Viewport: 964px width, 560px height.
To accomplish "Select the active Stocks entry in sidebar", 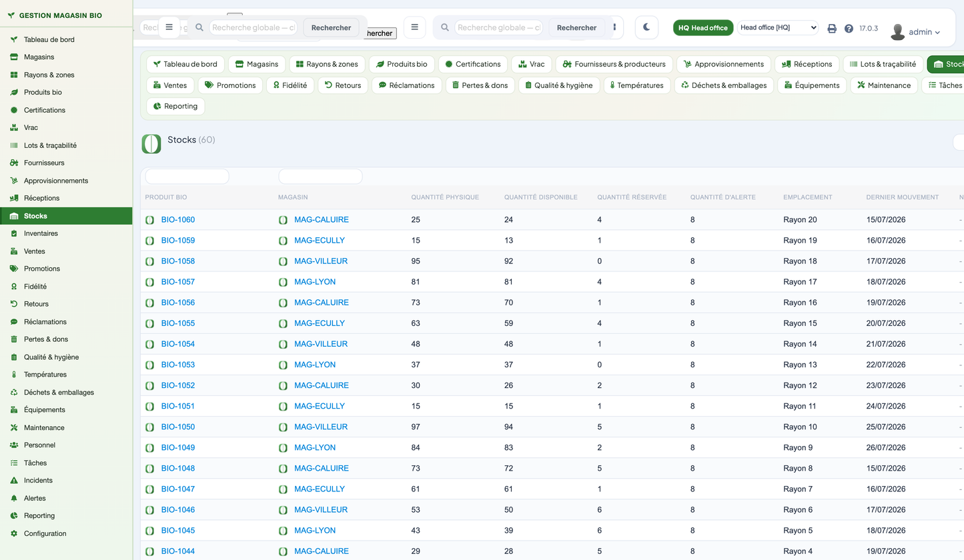I will (66, 216).
